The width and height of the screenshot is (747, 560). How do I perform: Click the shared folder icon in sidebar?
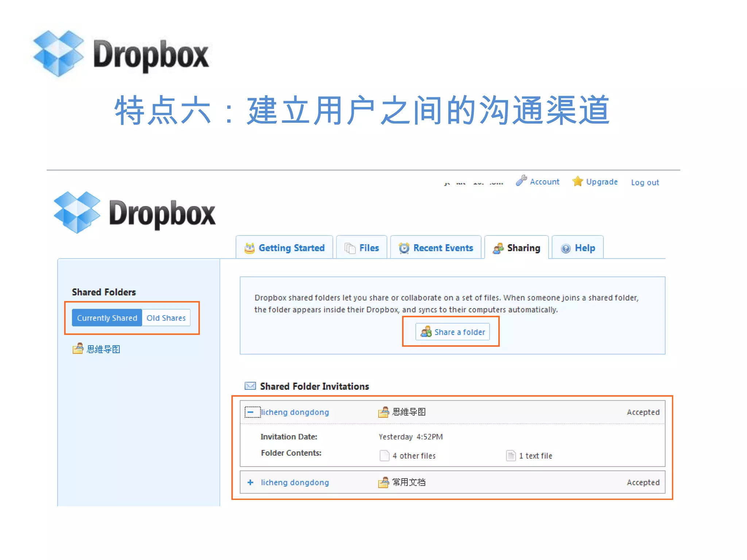(78, 349)
